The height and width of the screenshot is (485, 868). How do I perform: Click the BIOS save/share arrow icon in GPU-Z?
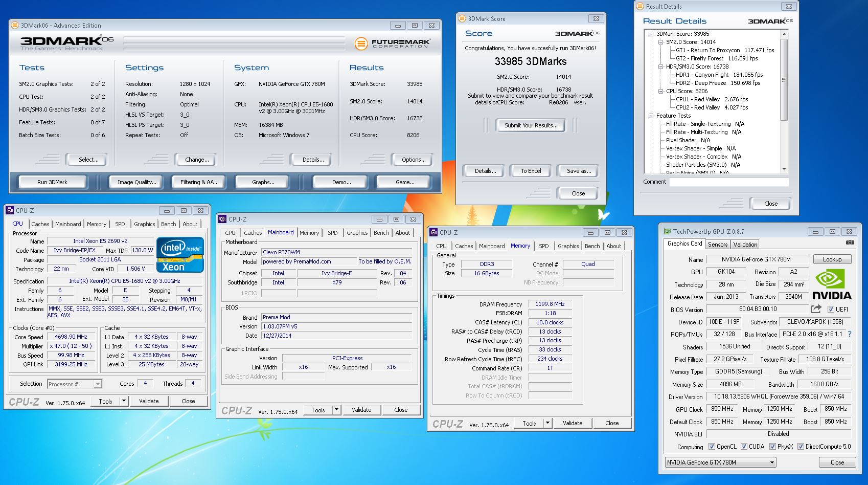pyautogui.click(x=816, y=308)
